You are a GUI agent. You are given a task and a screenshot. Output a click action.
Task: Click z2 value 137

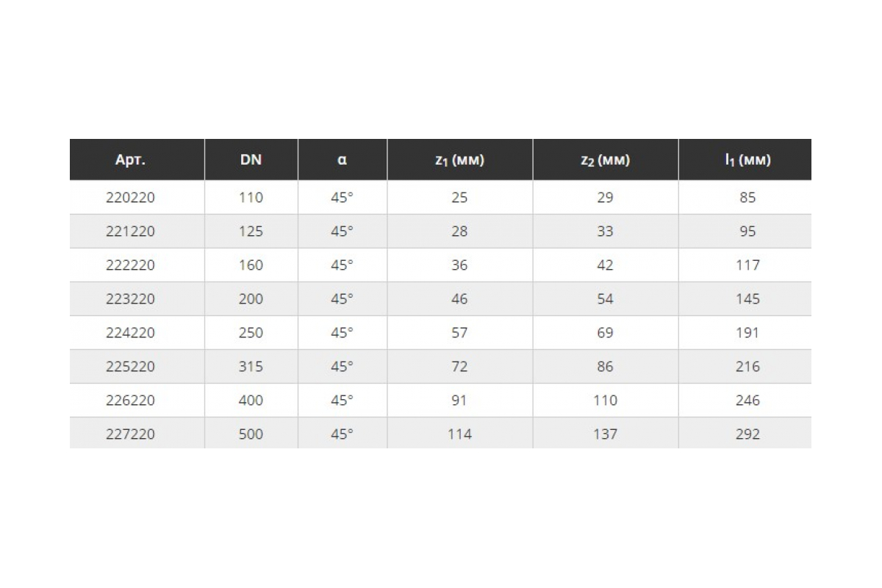[x=605, y=434]
